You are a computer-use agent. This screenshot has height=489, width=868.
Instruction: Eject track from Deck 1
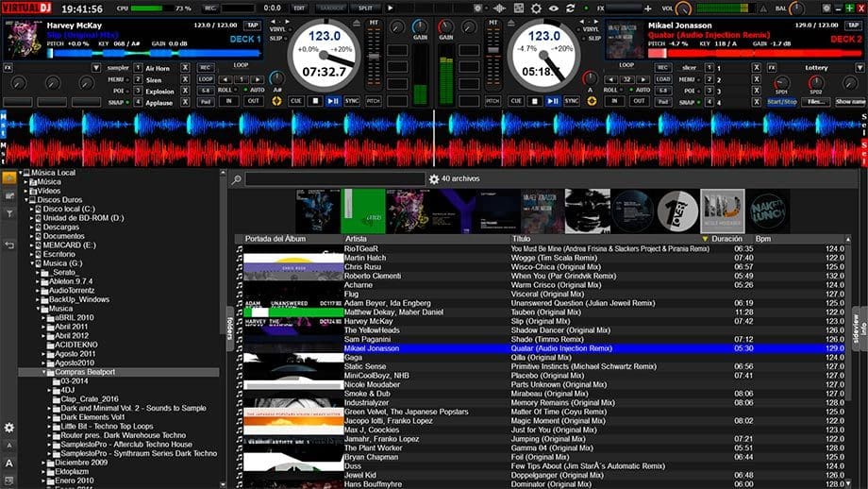click(357, 23)
